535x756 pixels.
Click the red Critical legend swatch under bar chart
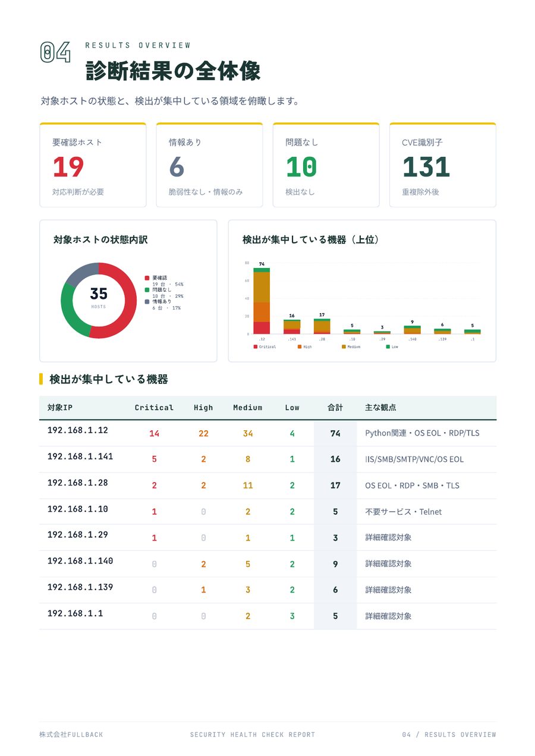tap(256, 346)
